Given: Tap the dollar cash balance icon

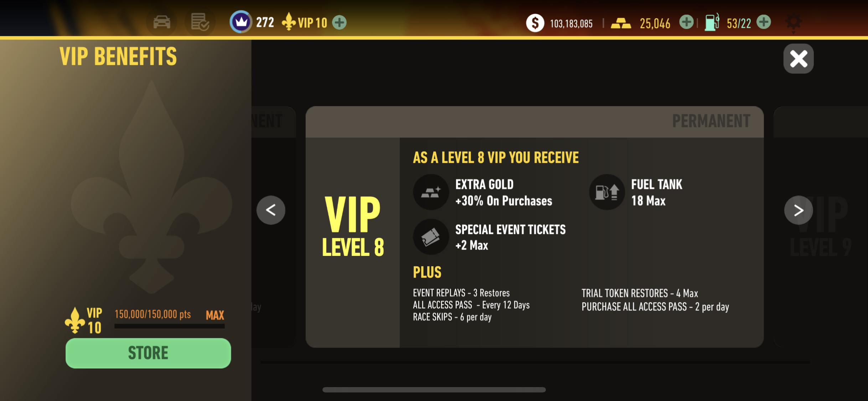Looking at the screenshot, I should click(535, 23).
